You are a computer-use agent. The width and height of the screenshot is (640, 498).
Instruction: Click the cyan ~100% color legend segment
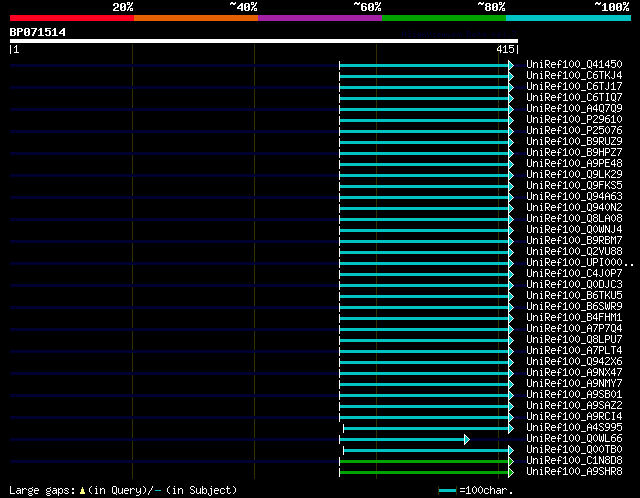coord(569,18)
